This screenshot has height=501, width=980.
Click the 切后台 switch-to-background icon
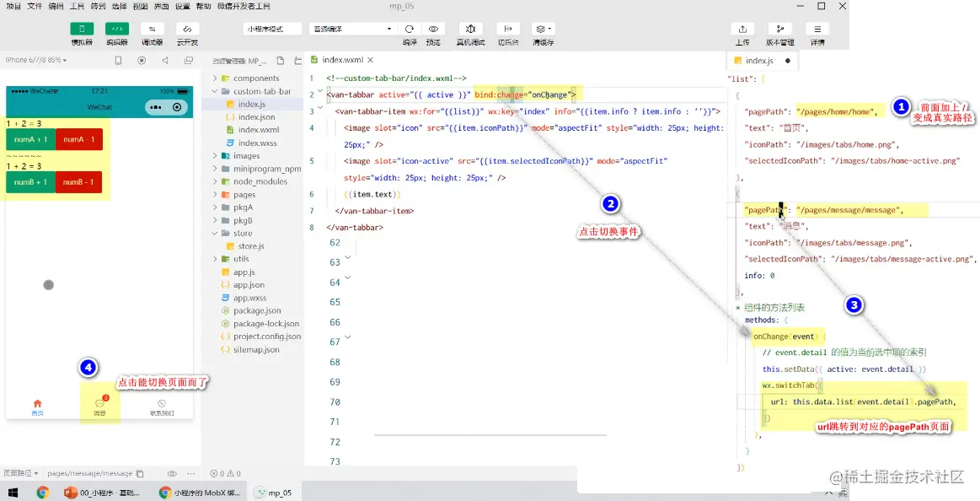point(507,29)
